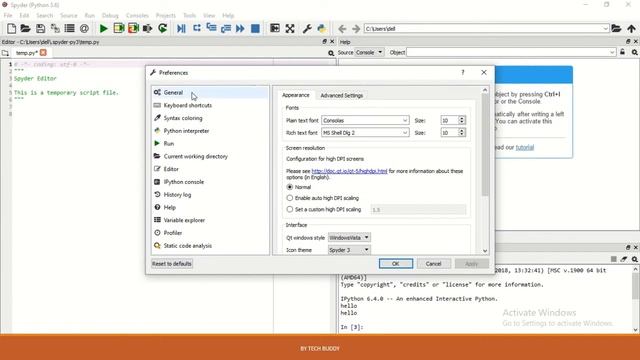This screenshot has height=360, width=640.
Task: Click the Maximize current pane icon
Action: pyautogui.click(x=275, y=28)
